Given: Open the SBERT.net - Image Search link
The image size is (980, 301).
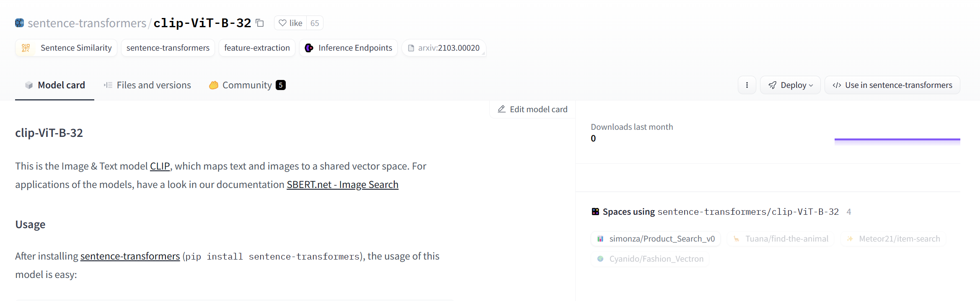Looking at the screenshot, I should pos(342,185).
